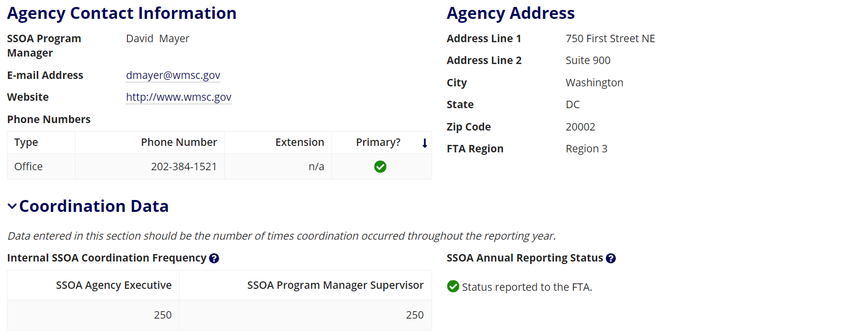The height and width of the screenshot is (331, 868).
Task: Click the sort arrow in Primary column
Action: tap(425, 143)
